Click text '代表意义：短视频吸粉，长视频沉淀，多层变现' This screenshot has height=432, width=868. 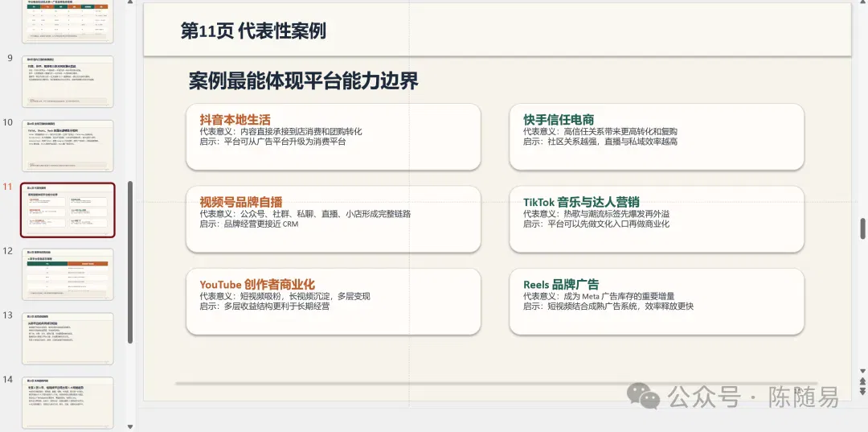[x=285, y=297]
